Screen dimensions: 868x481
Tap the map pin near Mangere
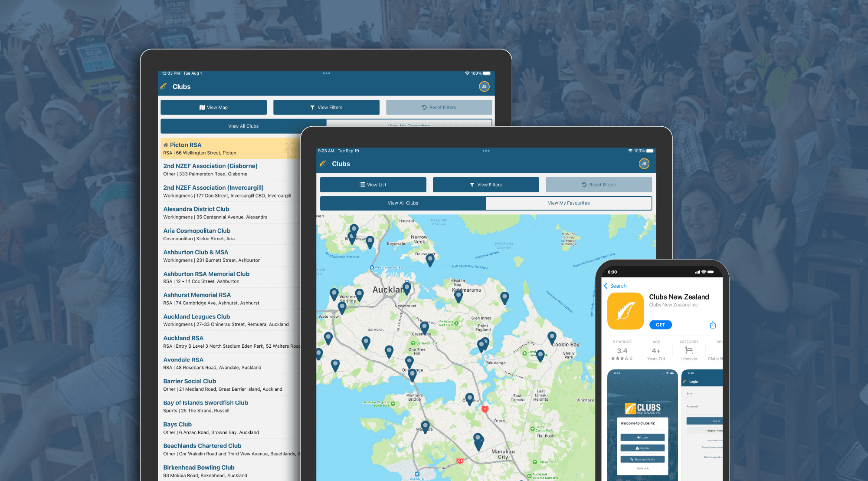(426, 427)
